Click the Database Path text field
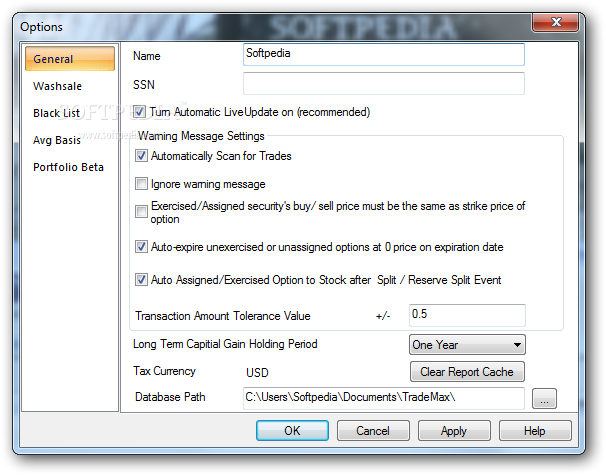This screenshot has height=475, width=606. point(383,398)
